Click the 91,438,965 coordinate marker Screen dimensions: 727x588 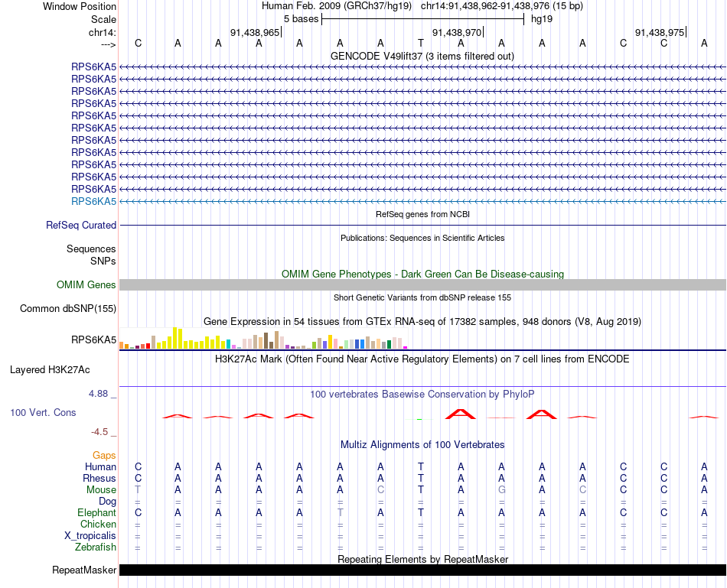coord(255,32)
